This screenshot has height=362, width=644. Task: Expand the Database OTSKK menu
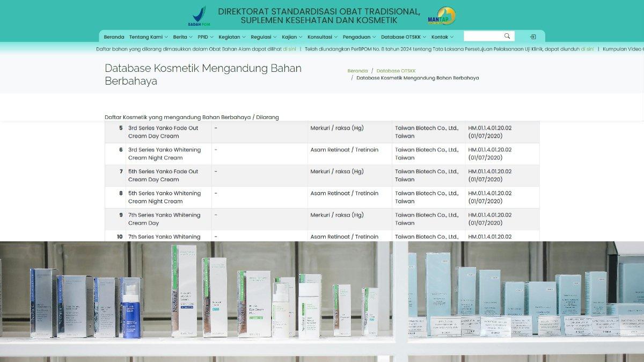point(404,37)
